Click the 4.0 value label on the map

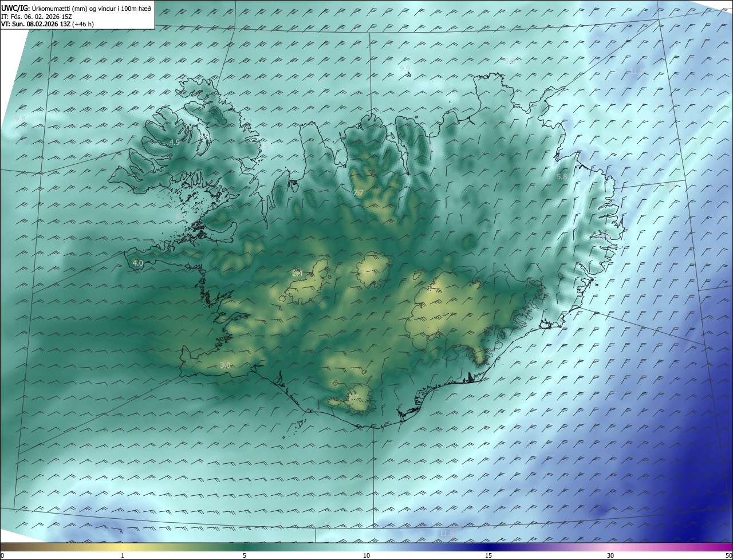[x=137, y=263]
